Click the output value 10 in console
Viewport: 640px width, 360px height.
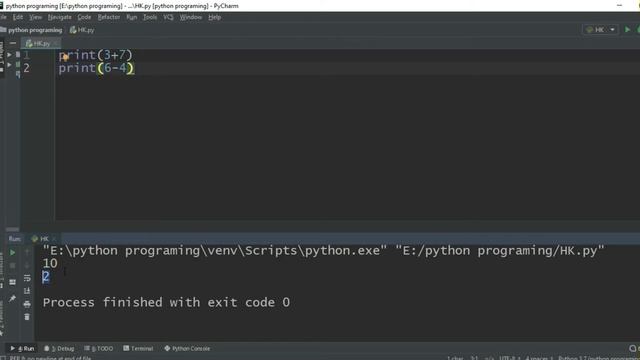coord(50,264)
